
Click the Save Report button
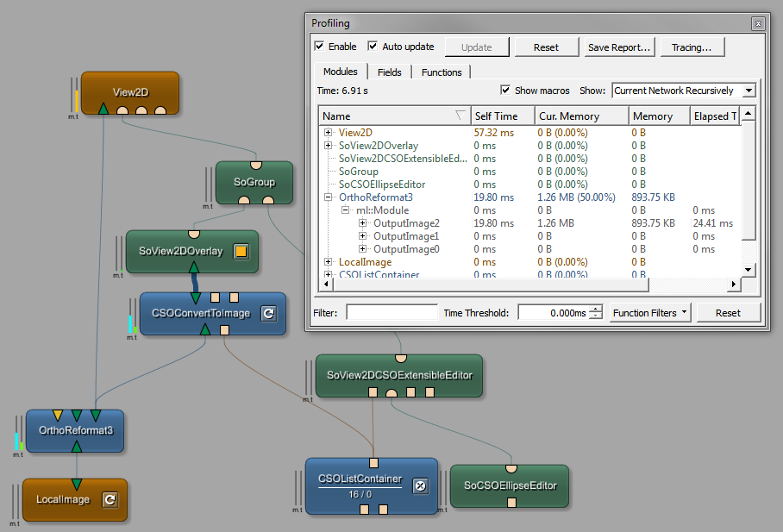(619, 47)
